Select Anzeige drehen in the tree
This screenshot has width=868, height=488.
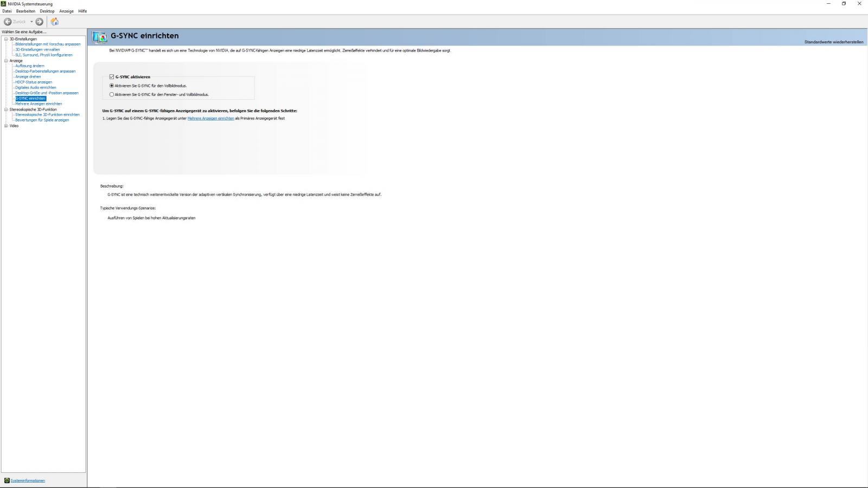pos(28,77)
